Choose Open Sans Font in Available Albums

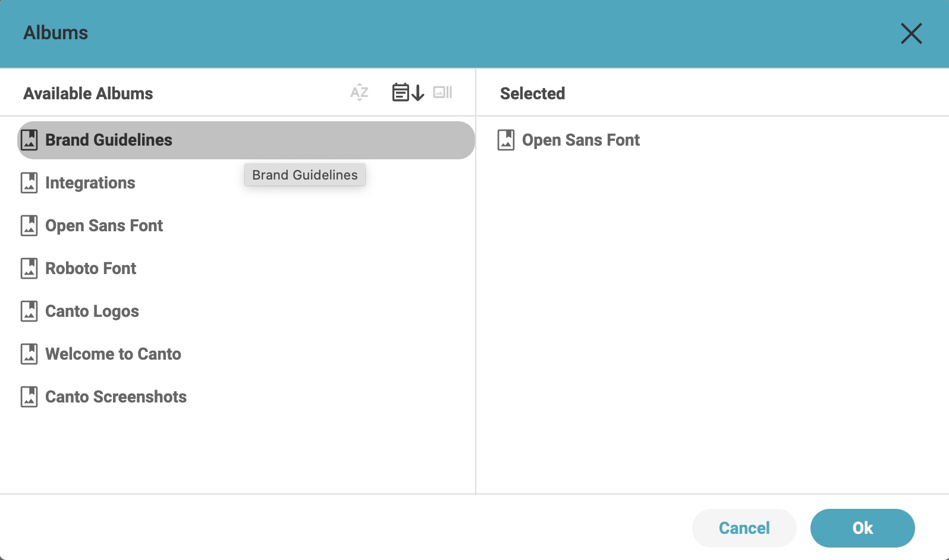(246, 226)
